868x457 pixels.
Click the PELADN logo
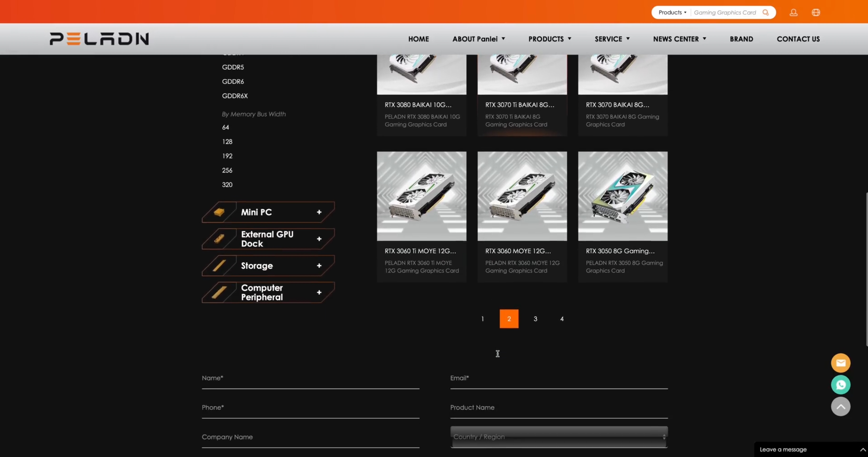99,39
